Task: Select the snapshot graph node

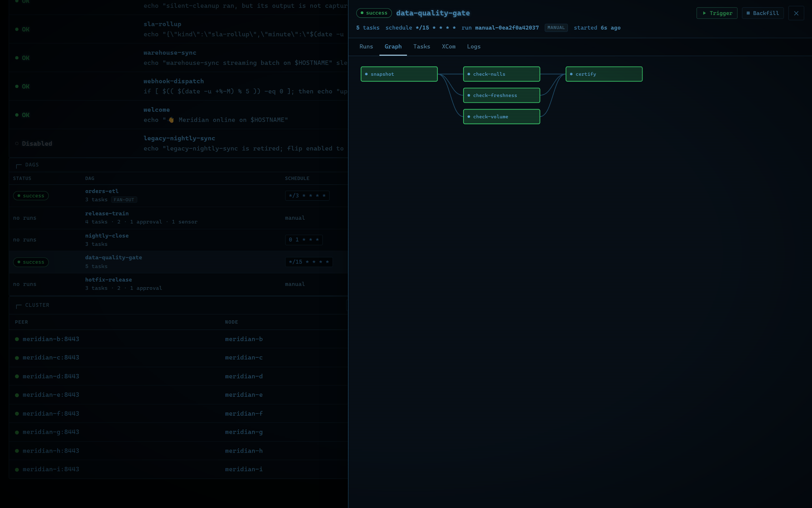Action: pyautogui.click(x=399, y=74)
